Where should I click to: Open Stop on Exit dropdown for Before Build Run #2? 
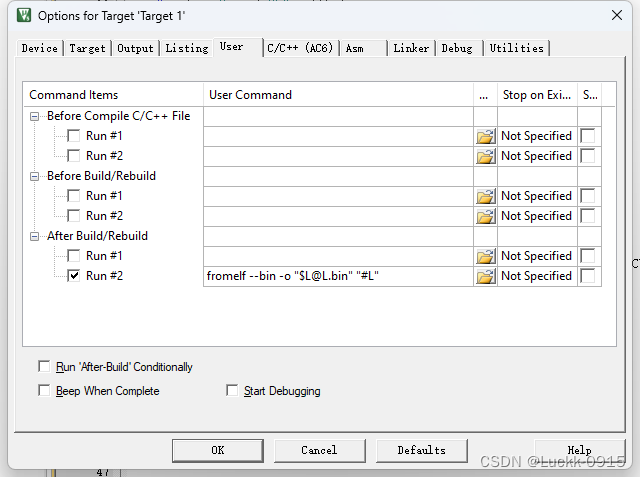point(537,216)
